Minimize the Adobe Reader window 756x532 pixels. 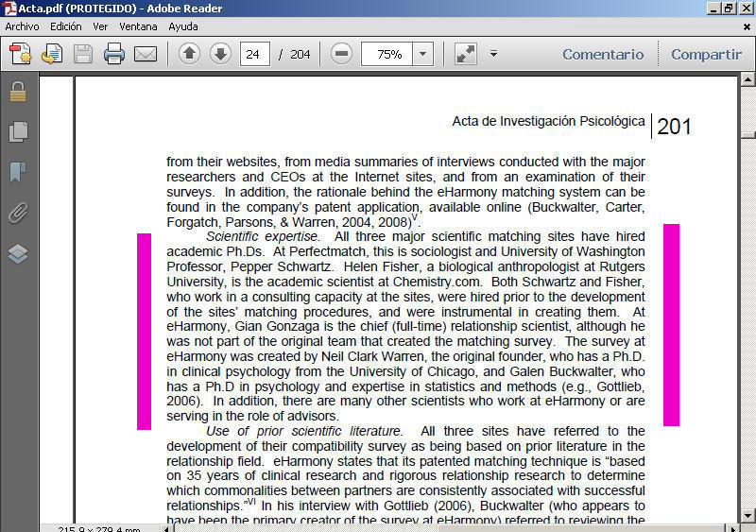714,9
